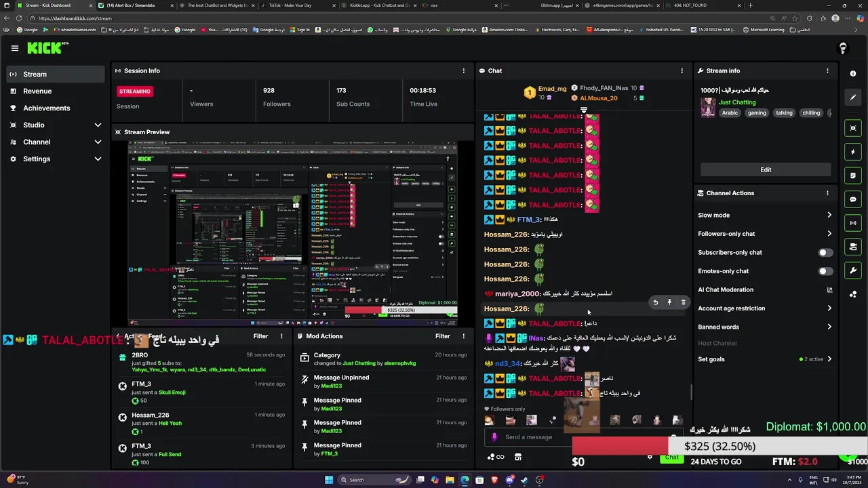Toggle Subscribers-only chat switch

pyautogui.click(x=825, y=252)
